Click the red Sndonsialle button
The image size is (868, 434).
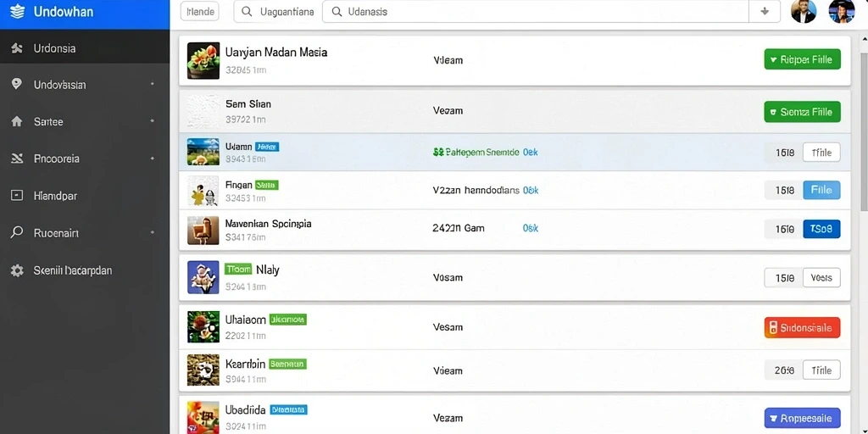click(802, 328)
